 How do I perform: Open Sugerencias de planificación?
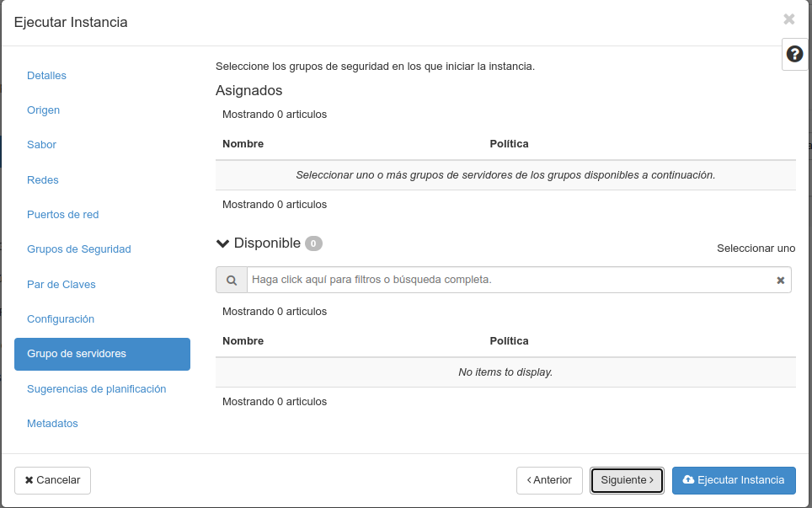[x=96, y=389]
